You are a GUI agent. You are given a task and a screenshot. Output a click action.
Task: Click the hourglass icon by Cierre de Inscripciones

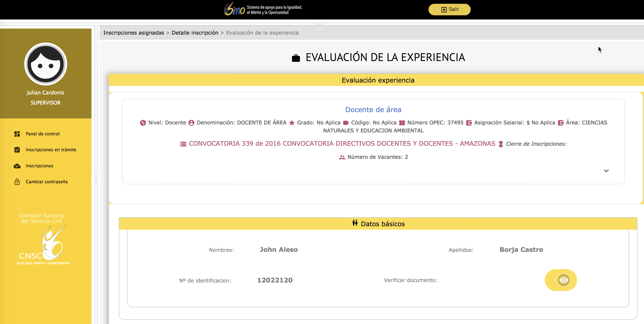[x=500, y=144]
